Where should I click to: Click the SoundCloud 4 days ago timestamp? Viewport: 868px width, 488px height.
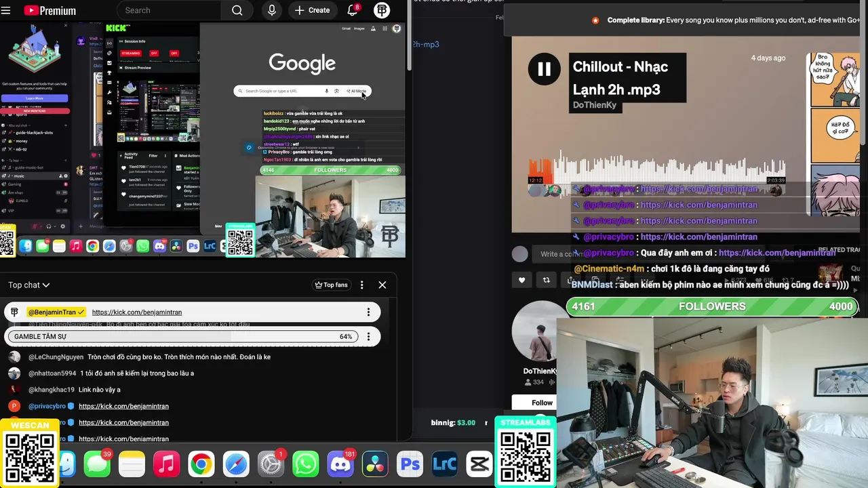(x=768, y=58)
